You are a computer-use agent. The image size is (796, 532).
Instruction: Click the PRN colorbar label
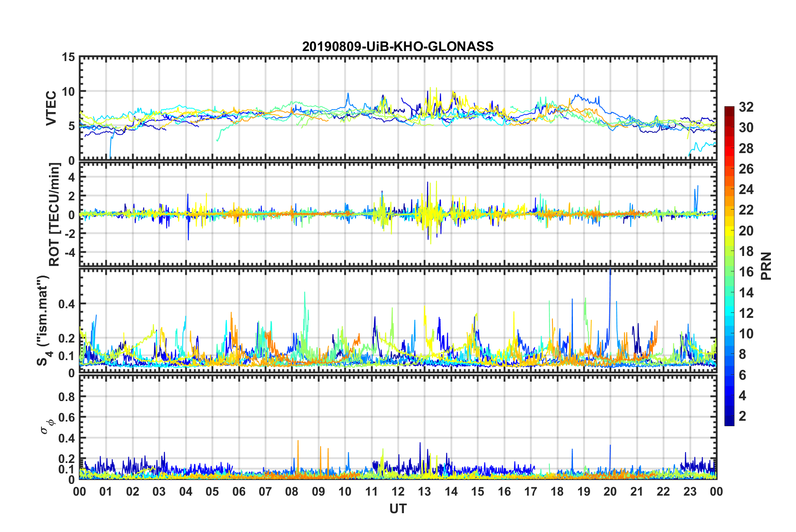coord(767,266)
